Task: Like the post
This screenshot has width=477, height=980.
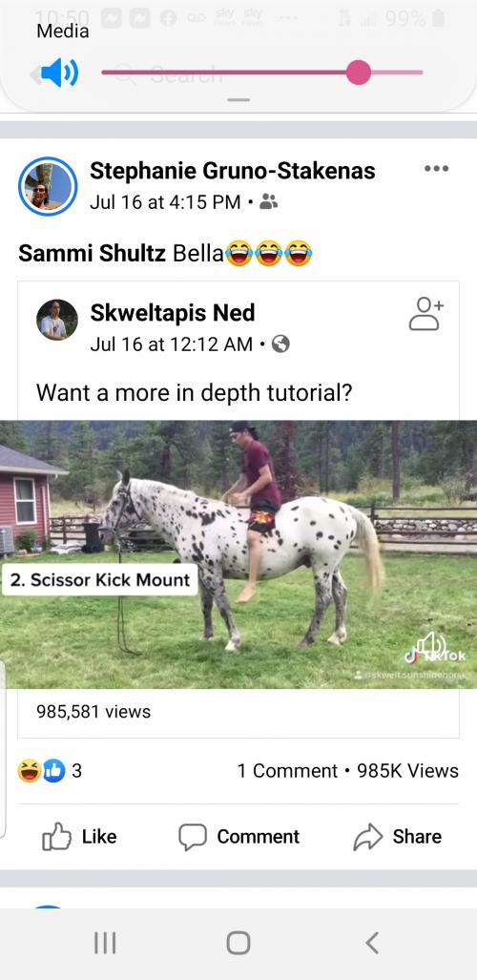Action: pyautogui.click(x=79, y=837)
